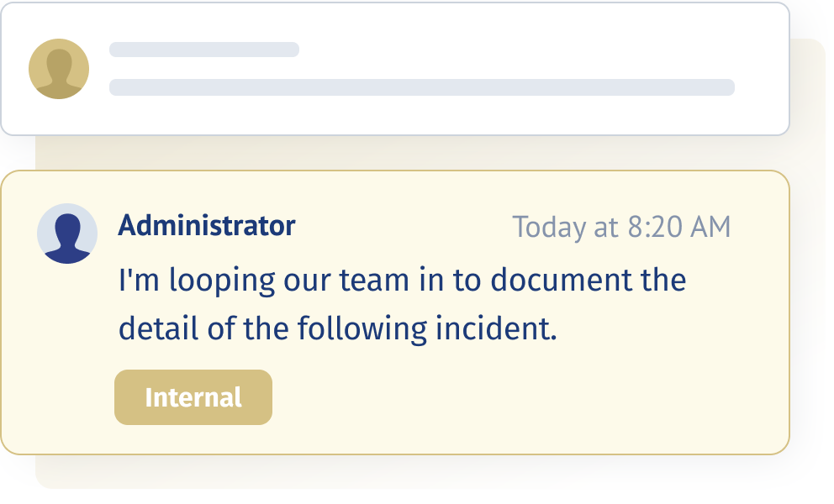This screenshot has height=504, width=834.
Task: Click the word Today in the timestamp
Action: [x=549, y=228]
